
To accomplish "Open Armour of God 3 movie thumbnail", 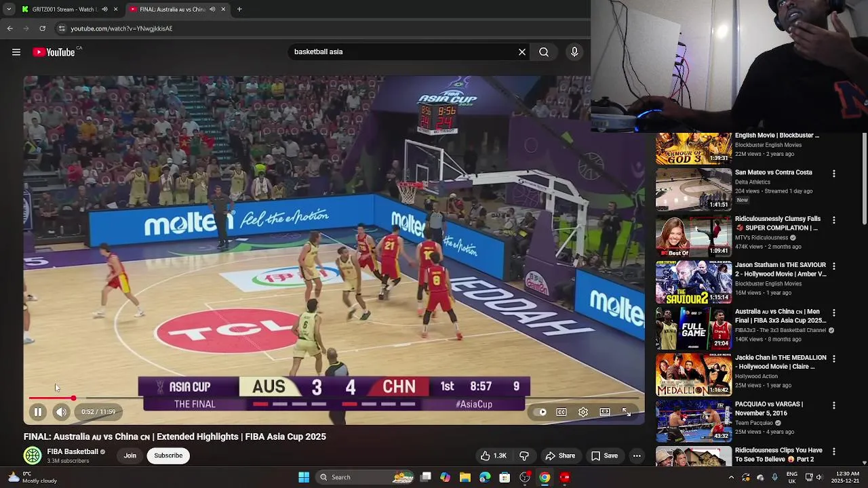I will click(693, 147).
